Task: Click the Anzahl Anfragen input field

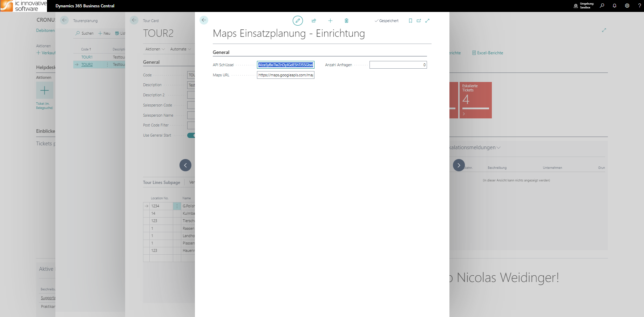Action: click(x=398, y=65)
